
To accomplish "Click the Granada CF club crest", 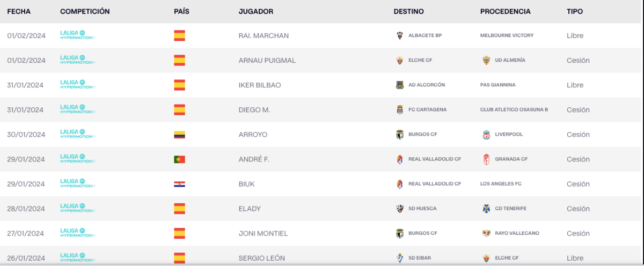I will pyautogui.click(x=486, y=159).
